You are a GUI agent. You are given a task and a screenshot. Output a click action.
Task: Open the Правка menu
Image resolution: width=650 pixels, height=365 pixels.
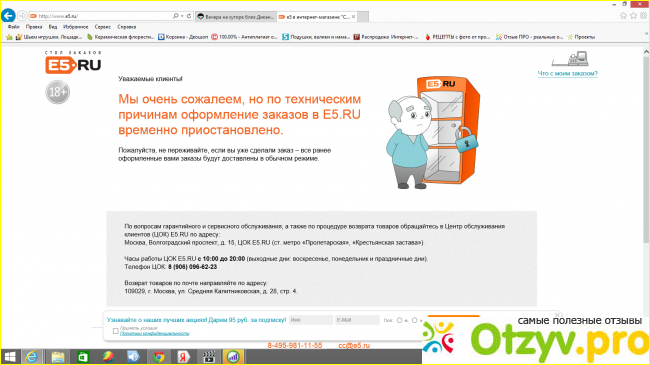[34, 27]
